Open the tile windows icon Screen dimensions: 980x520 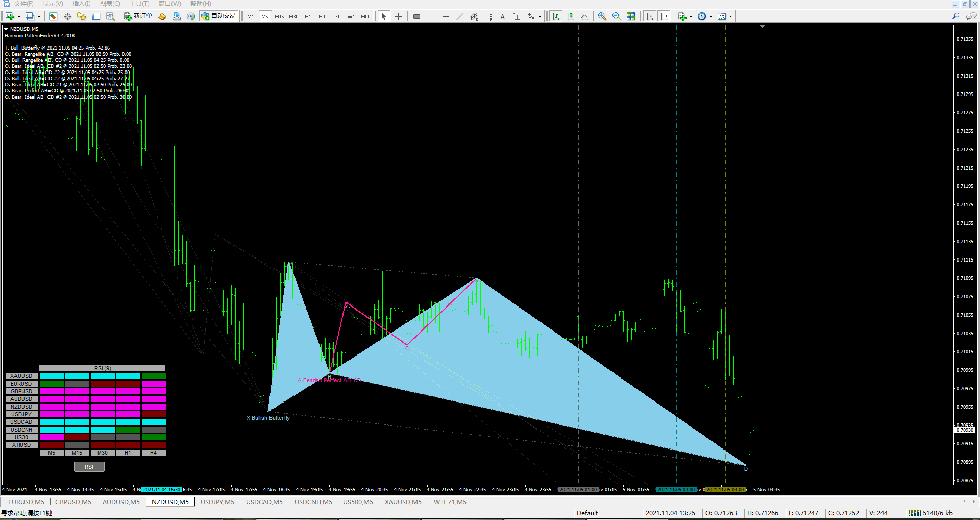coord(631,16)
